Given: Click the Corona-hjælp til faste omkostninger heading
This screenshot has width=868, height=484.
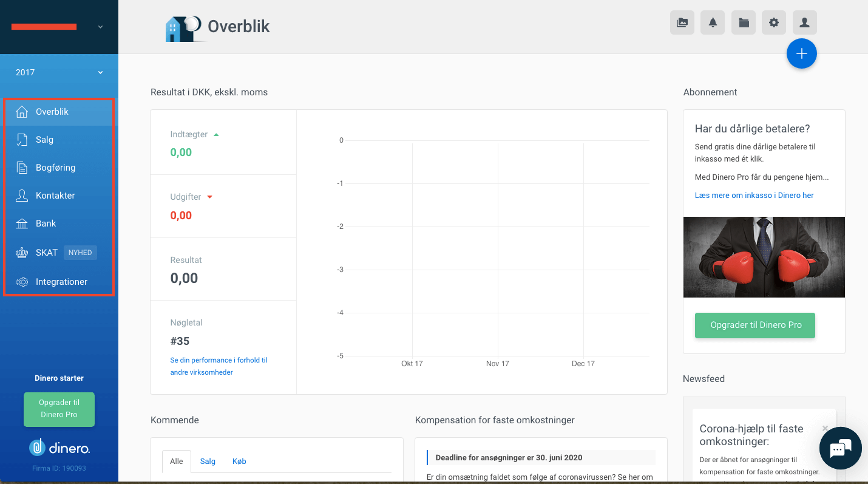Looking at the screenshot, I should tap(751, 435).
